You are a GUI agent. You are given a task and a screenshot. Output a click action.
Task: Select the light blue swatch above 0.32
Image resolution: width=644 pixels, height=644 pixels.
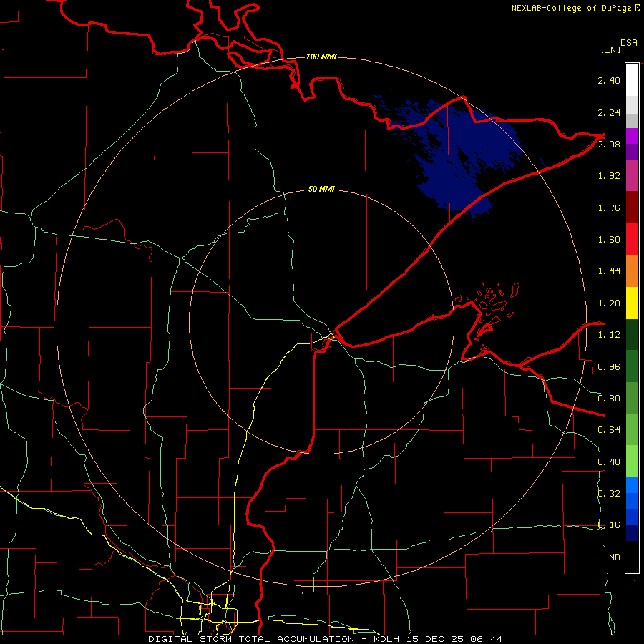[632, 485]
